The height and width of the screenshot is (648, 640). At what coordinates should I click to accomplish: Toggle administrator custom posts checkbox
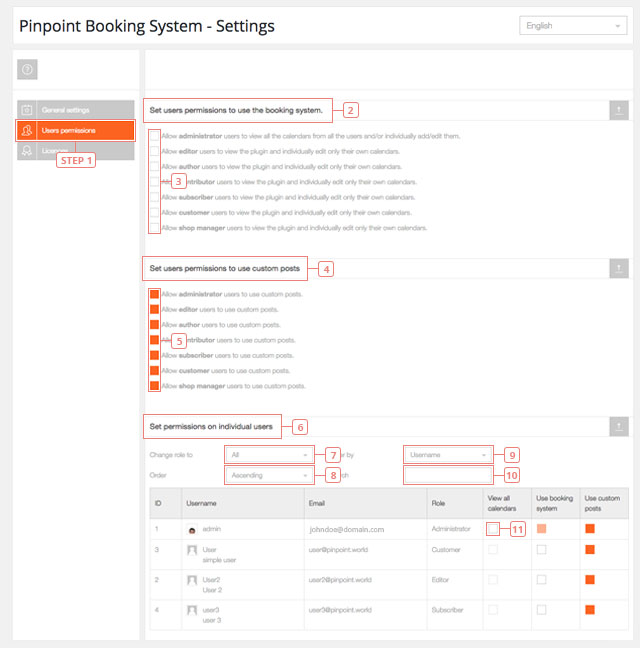coord(154,295)
